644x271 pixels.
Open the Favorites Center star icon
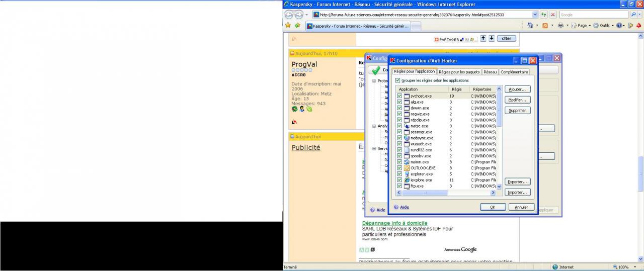pos(288,26)
